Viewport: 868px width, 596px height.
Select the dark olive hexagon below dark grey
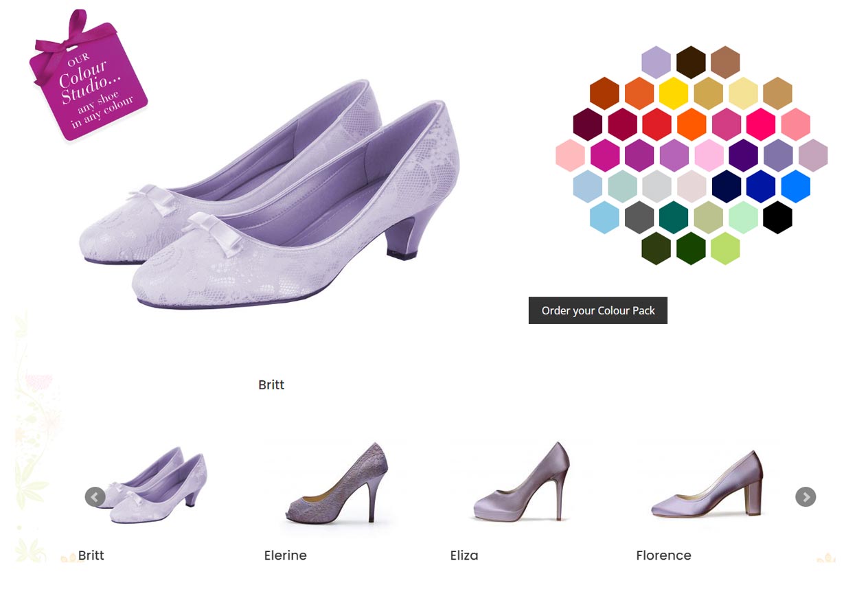point(656,248)
